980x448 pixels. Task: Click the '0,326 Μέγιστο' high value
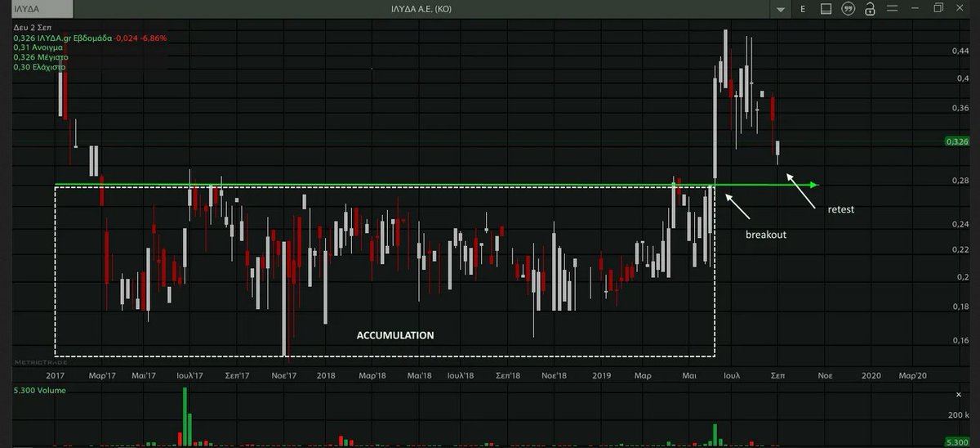pyautogui.click(x=41, y=57)
